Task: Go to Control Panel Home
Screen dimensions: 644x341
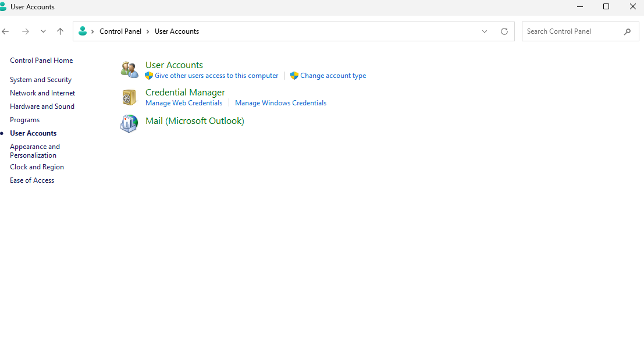Action: [x=41, y=61]
